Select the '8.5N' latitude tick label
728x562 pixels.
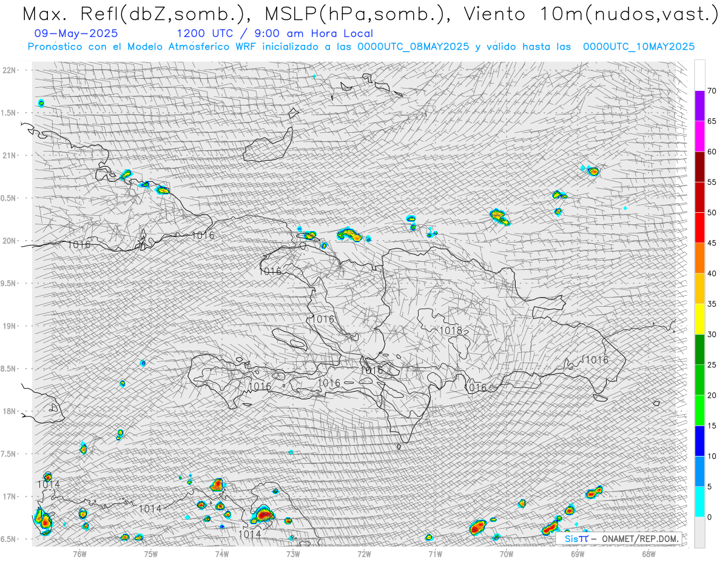tap(8, 369)
